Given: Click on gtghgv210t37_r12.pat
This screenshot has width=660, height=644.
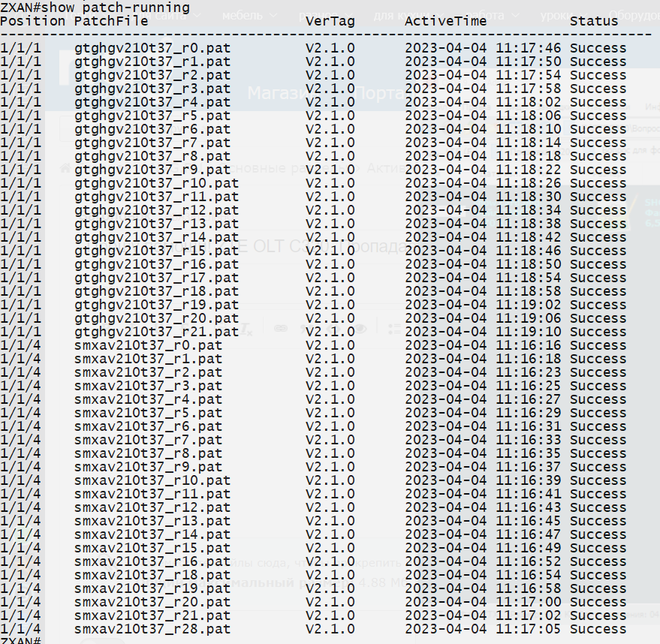Looking at the screenshot, I should pyautogui.click(x=157, y=210).
